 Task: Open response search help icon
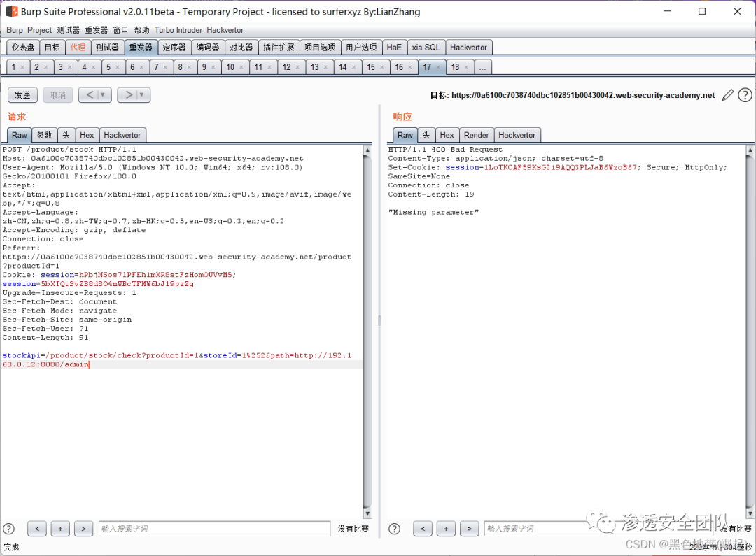point(394,529)
